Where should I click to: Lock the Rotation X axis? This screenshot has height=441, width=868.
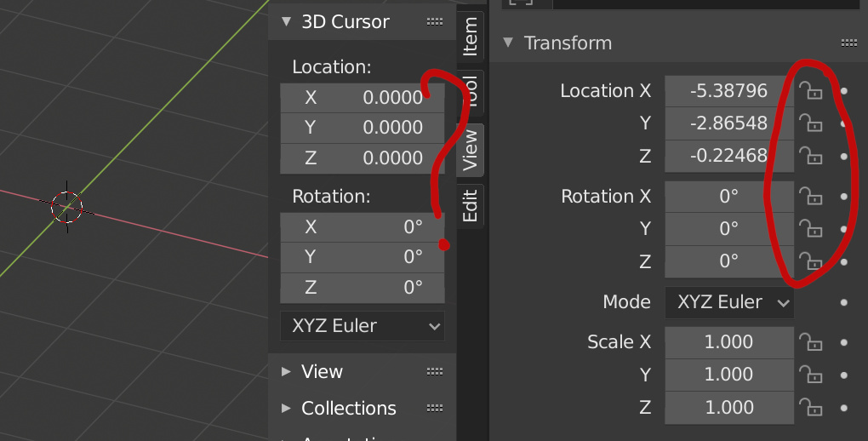811,196
